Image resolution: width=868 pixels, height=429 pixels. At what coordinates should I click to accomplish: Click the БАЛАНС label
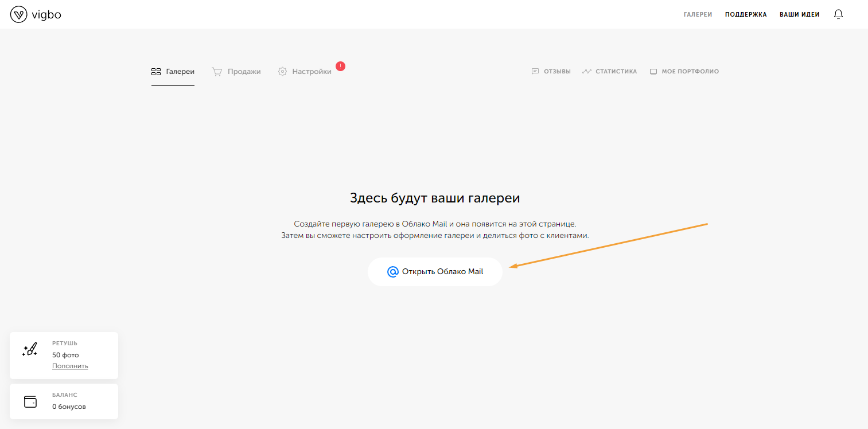coord(65,395)
